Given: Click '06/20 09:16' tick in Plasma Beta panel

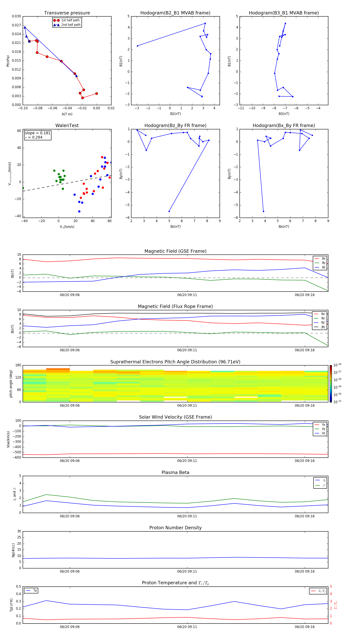Looking at the screenshot, I should pyautogui.click(x=305, y=516).
